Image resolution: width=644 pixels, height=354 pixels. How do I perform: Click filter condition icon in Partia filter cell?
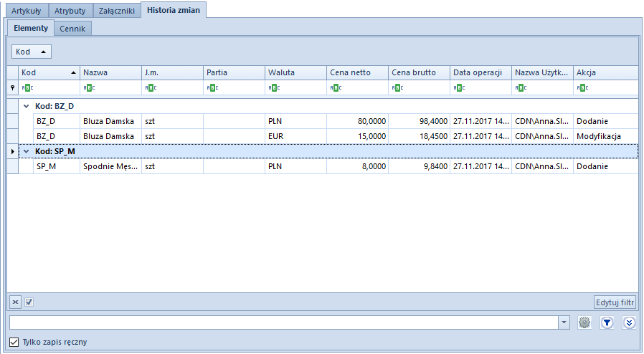(212, 87)
